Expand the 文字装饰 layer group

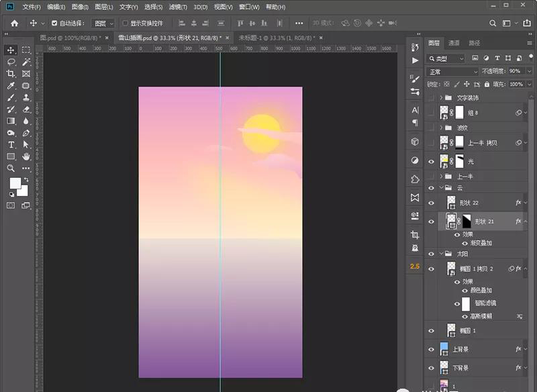(441, 98)
